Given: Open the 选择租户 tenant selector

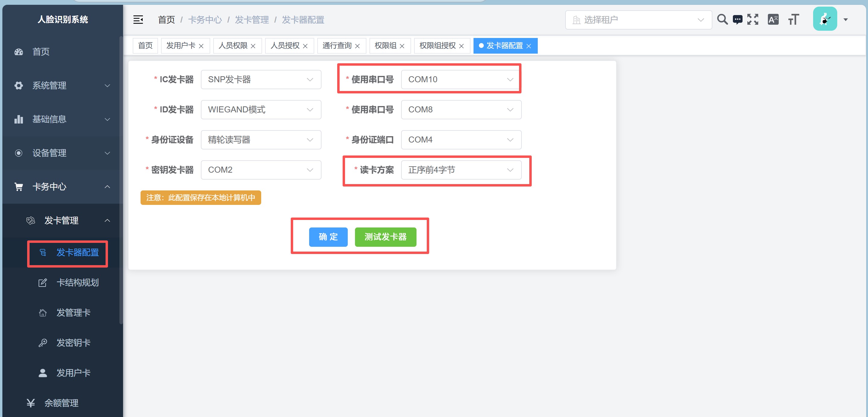Looking at the screenshot, I should coord(638,20).
